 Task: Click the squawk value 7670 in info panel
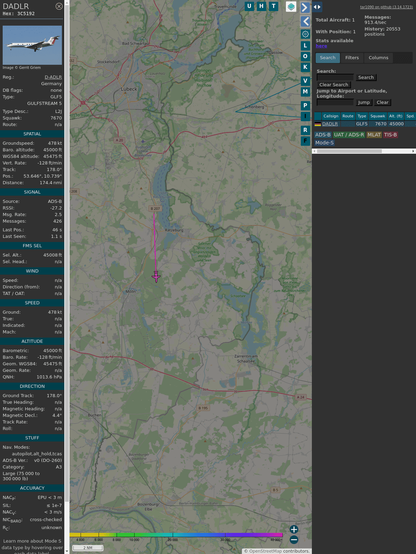(x=56, y=118)
